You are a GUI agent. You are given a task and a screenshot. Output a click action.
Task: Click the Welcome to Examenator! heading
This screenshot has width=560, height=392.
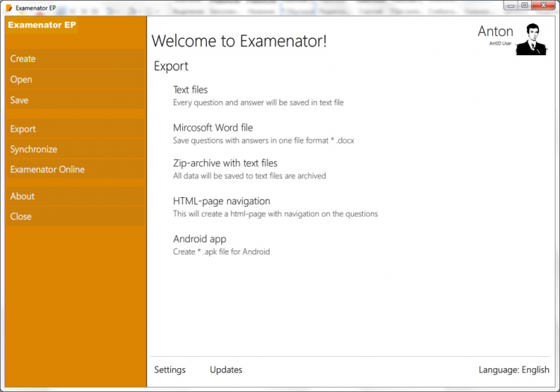(x=239, y=41)
